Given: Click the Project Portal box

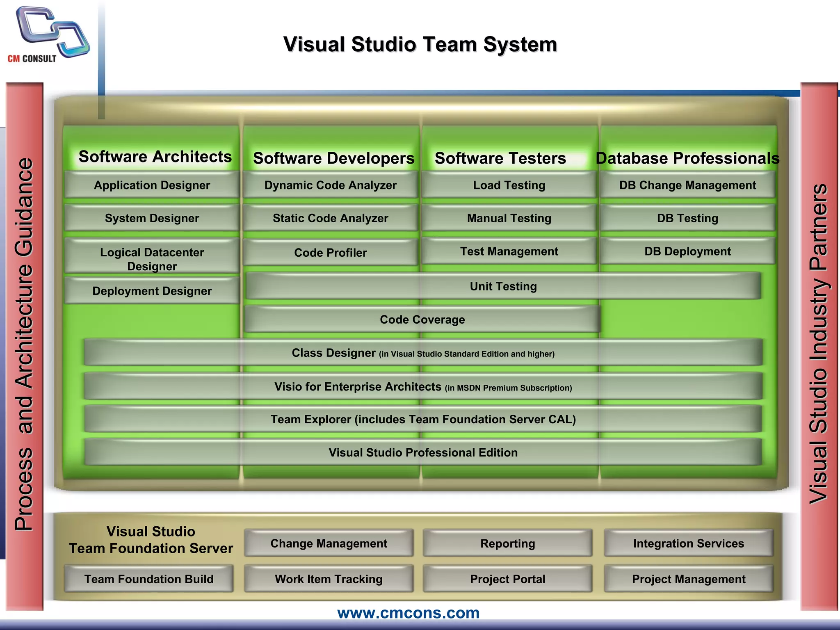Looking at the screenshot, I should (x=507, y=579).
